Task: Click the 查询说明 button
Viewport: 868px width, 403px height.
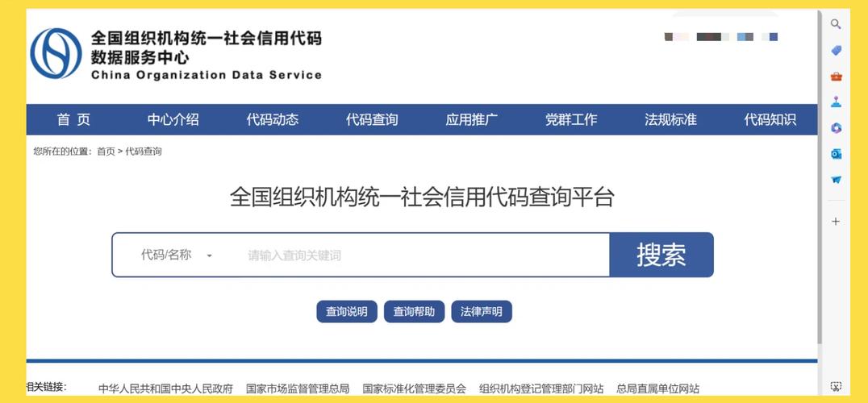Action: pyautogui.click(x=347, y=312)
